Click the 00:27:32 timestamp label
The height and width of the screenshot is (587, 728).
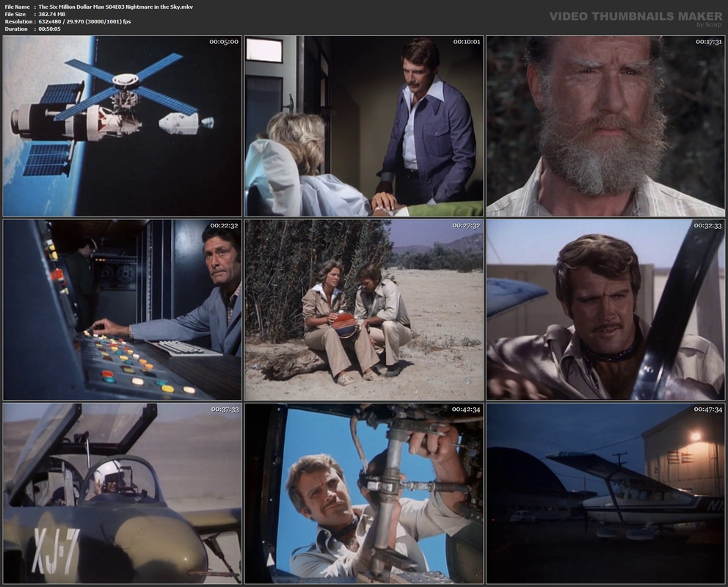tap(466, 225)
